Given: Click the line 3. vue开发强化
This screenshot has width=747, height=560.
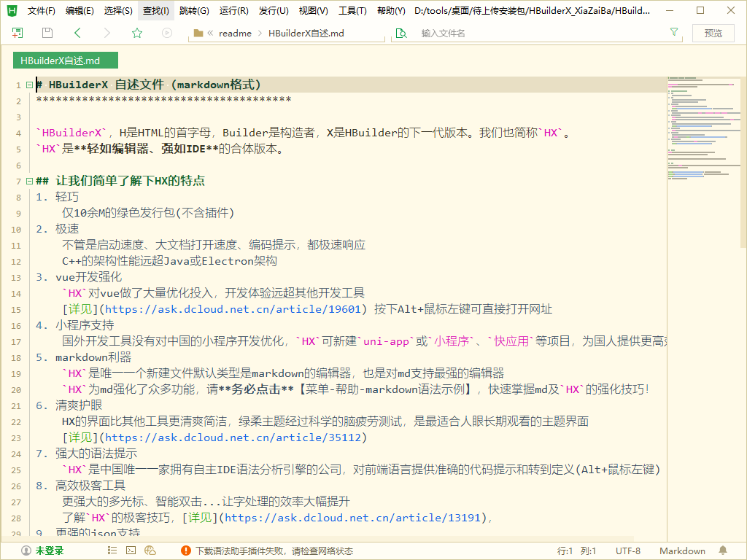Looking at the screenshot, I should tap(79, 277).
